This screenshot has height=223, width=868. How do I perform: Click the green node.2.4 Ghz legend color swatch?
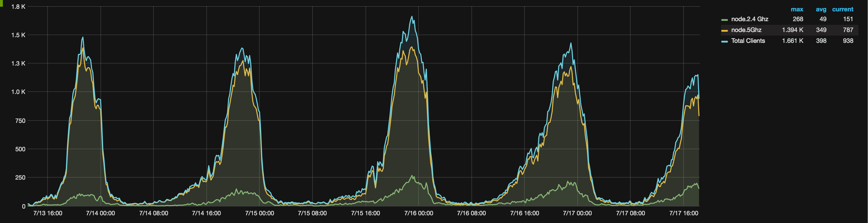(724, 20)
